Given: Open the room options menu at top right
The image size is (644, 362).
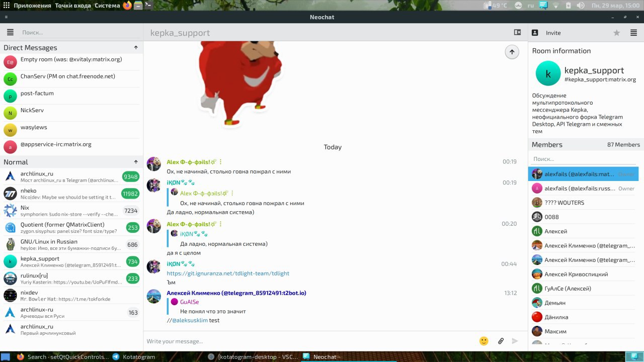Looking at the screenshot, I should 634,33.
